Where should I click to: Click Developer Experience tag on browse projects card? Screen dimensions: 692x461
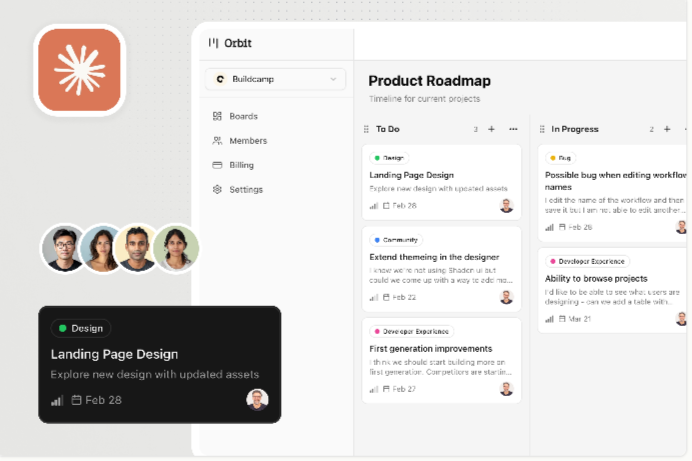click(x=587, y=262)
